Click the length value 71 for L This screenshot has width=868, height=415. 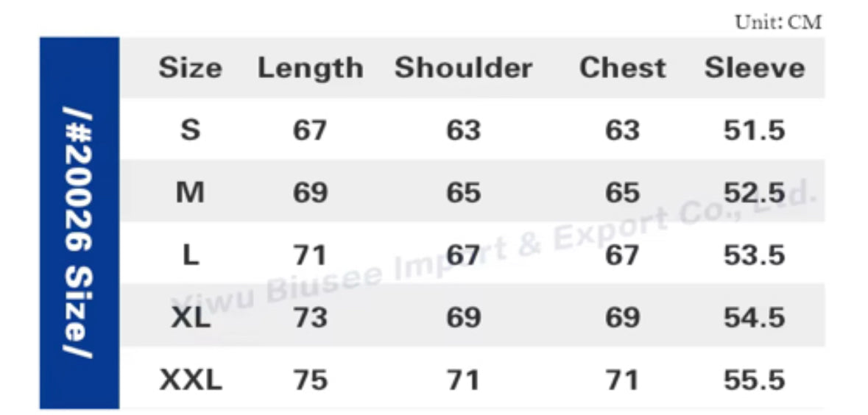pos(310,256)
